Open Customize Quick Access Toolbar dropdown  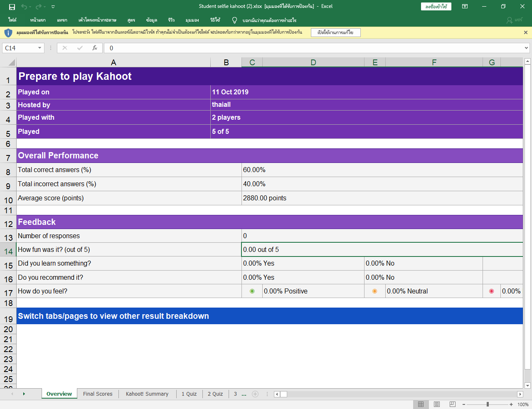point(53,7)
